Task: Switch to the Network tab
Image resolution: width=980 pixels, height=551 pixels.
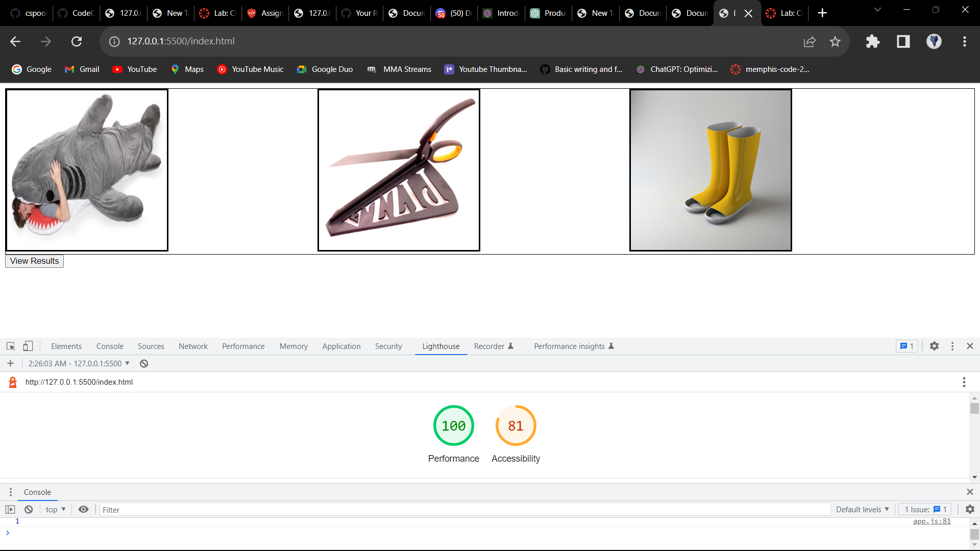Action: [193, 346]
